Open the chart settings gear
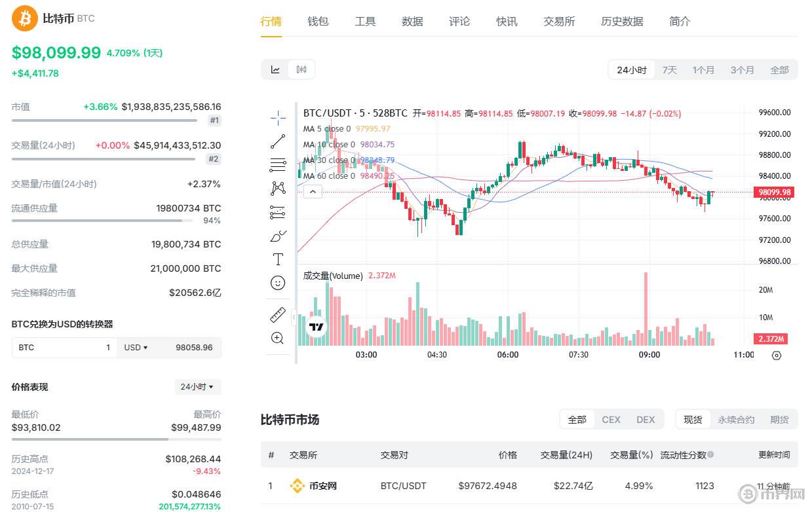This screenshot has width=812, height=512. click(x=777, y=356)
